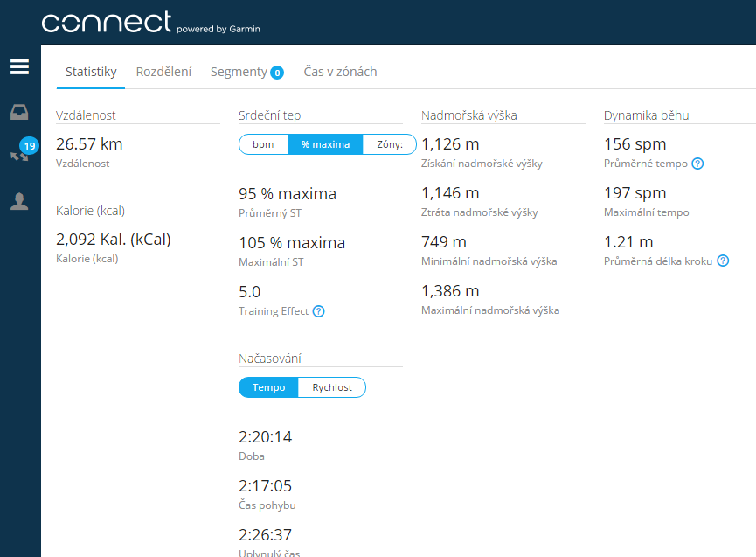Switch heart rate display to bpm

[x=263, y=144]
